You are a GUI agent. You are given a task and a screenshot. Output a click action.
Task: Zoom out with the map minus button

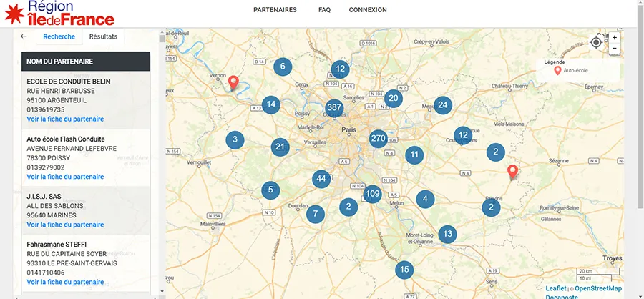(x=614, y=48)
